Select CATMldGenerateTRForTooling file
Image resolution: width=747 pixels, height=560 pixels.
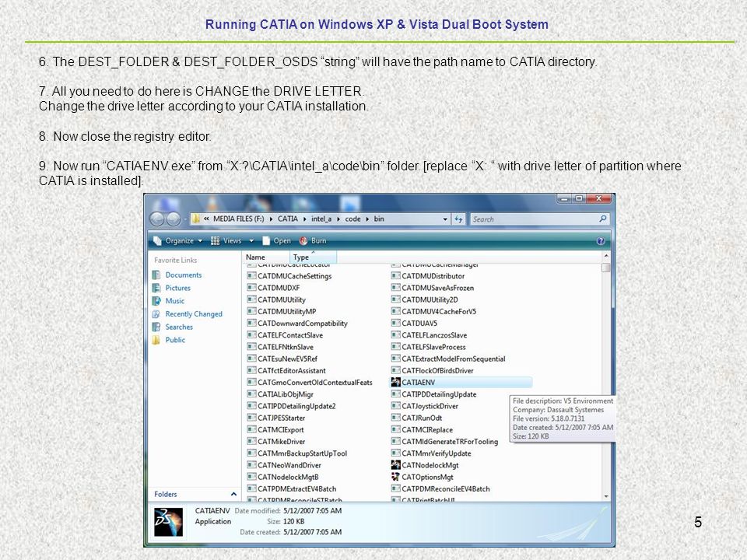(x=450, y=442)
